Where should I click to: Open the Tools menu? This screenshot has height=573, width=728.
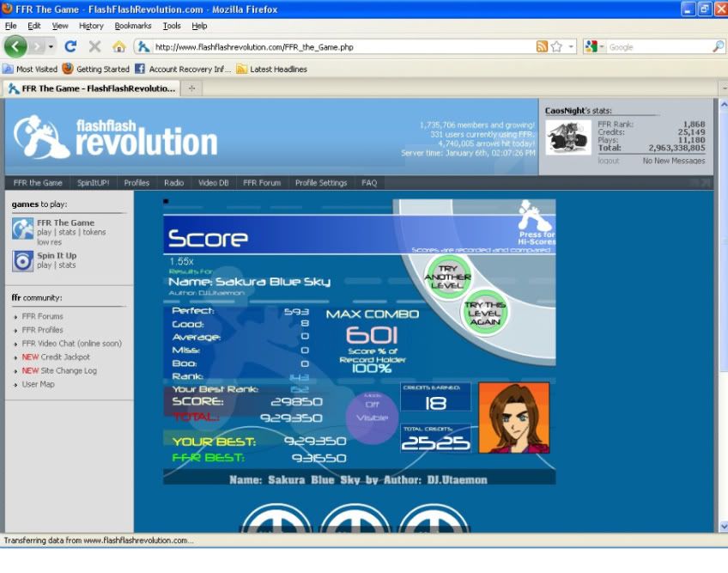coord(172,26)
